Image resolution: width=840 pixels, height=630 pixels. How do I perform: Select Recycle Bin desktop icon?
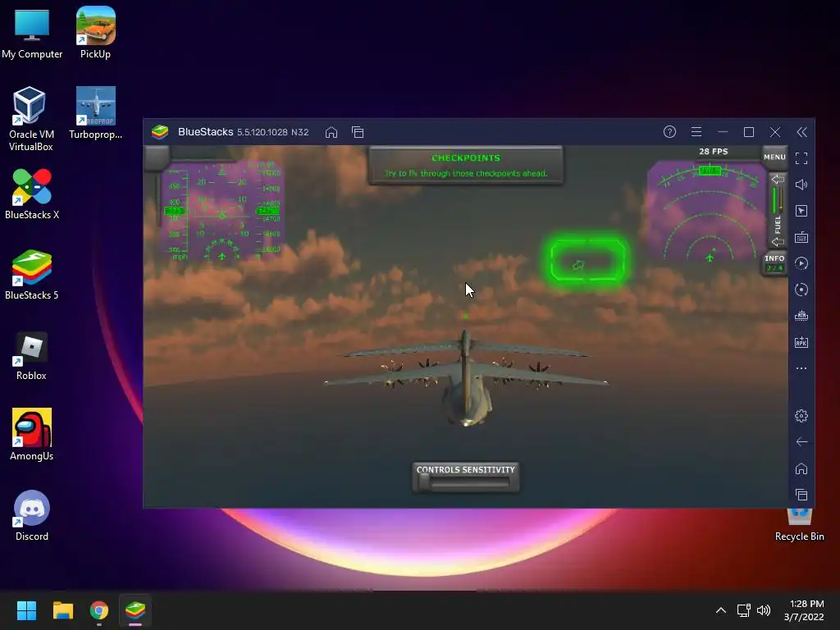point(799,525)
